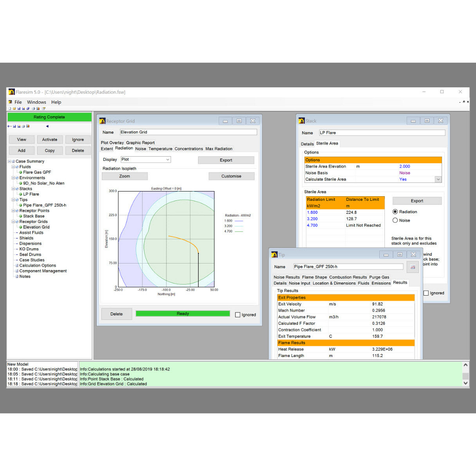This screenshot has width=476, height=476.
Task: Click the plus icon below Rating Complete
Action: (x=8, y=126)
